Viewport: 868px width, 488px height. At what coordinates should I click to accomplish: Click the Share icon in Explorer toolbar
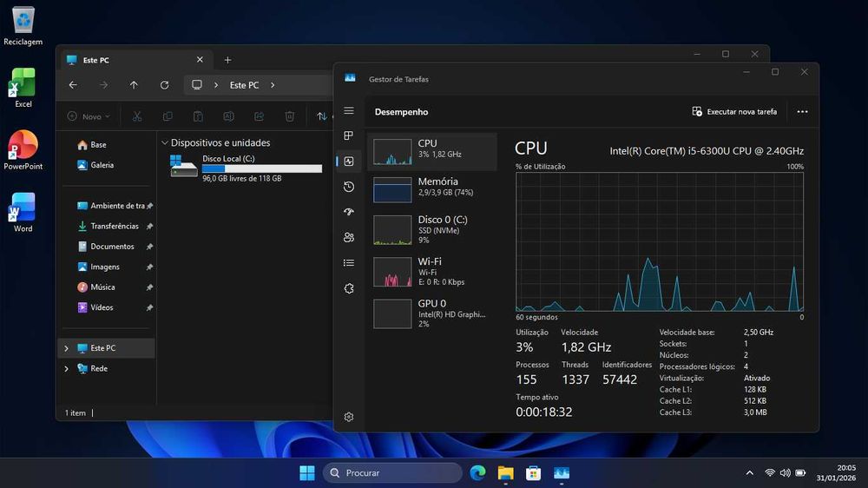259,116
